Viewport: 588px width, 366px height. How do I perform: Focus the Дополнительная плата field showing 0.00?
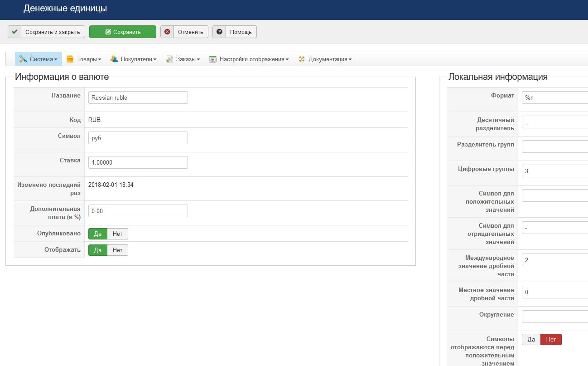click(x=138, y=211)
